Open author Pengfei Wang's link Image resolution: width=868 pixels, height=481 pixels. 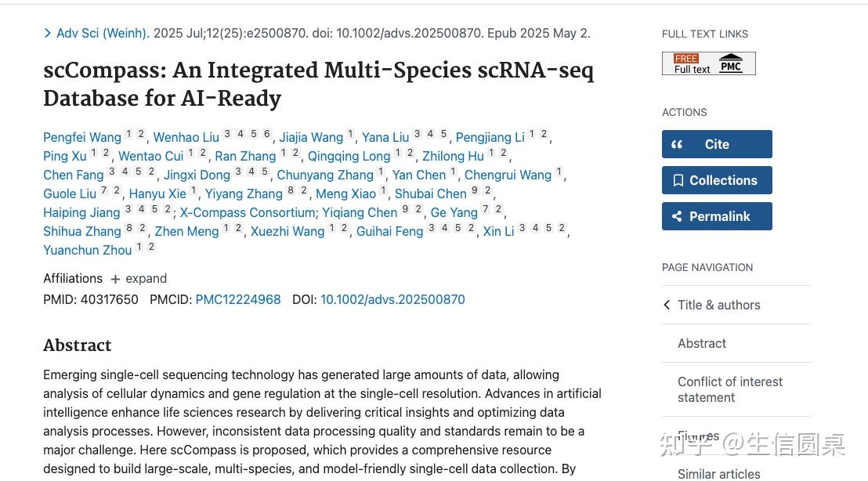[x=82, y=137]
